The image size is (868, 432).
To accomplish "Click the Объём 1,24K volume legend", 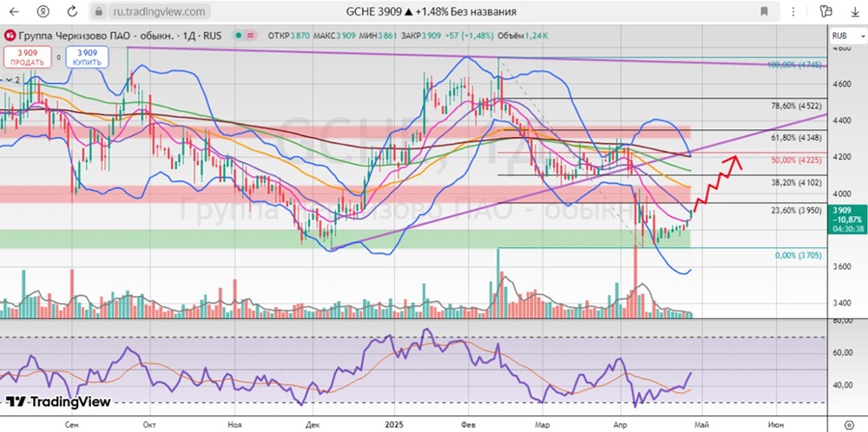I will 523,36.
